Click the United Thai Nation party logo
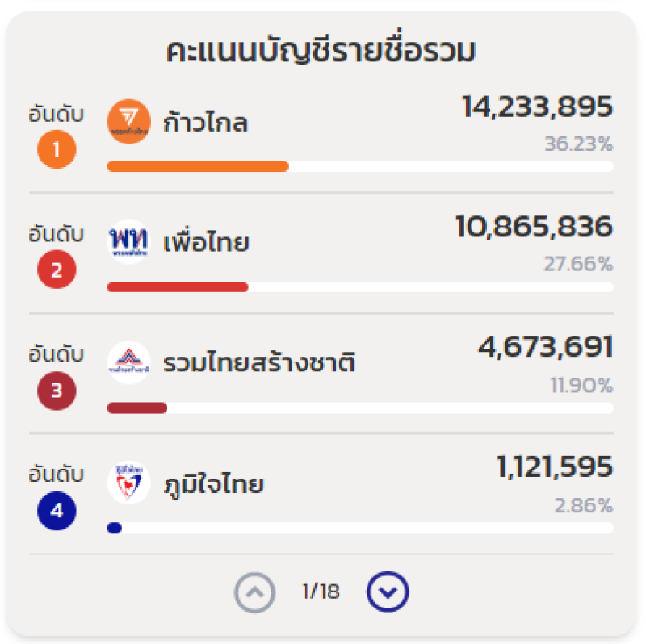The width and height of the screenshot is (646, 644). click(x=129, y=362)
